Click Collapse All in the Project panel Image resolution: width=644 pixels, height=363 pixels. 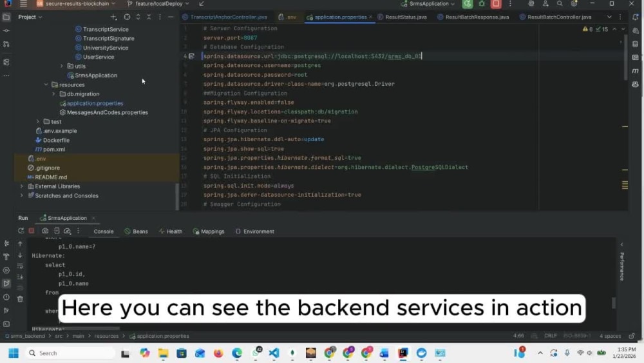149,17
